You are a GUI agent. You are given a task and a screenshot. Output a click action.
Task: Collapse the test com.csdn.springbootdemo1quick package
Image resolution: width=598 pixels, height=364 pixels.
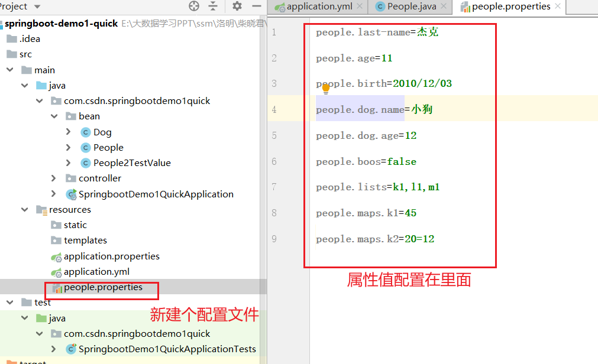click(x=39, y=333)
